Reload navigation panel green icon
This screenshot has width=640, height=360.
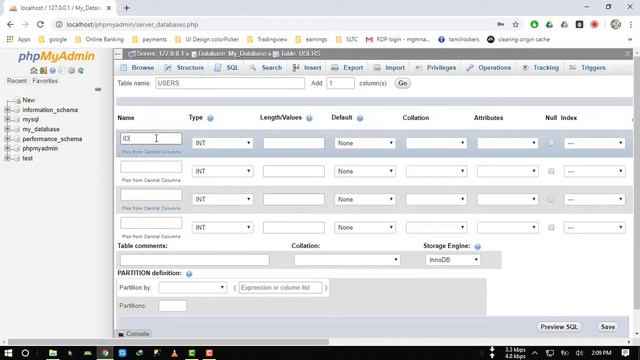(81, 71)
